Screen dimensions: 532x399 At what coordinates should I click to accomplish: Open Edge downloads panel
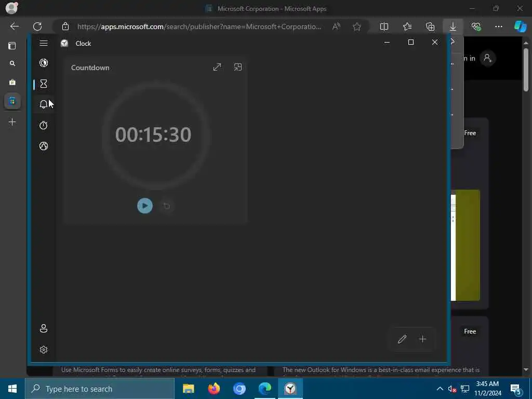[453, 26]
